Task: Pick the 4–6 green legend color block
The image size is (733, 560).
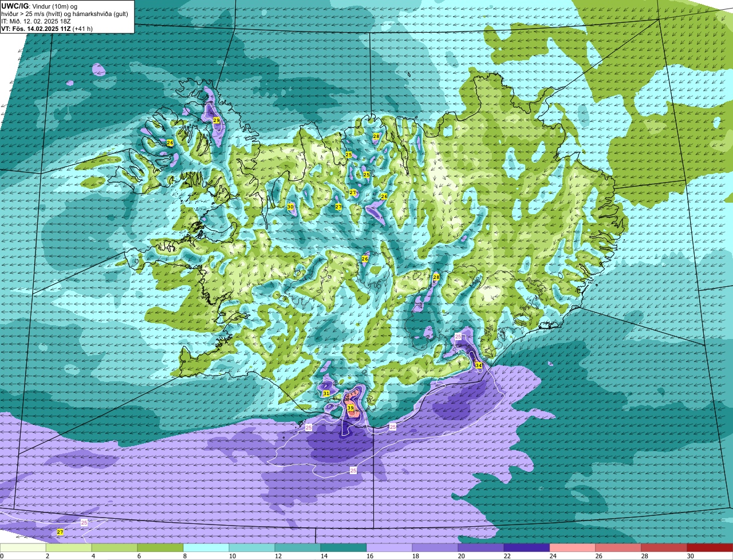Action: coord(115,548)
